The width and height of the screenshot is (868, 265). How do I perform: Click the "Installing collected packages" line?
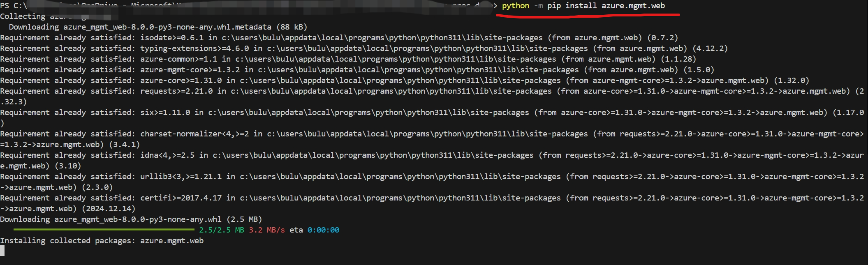coord(102,241)
